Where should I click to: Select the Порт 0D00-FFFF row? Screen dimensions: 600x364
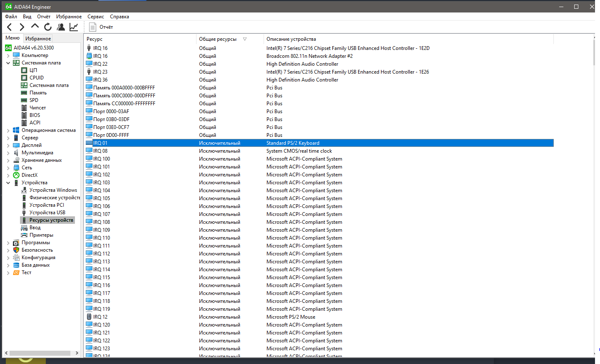pos(319,135)
